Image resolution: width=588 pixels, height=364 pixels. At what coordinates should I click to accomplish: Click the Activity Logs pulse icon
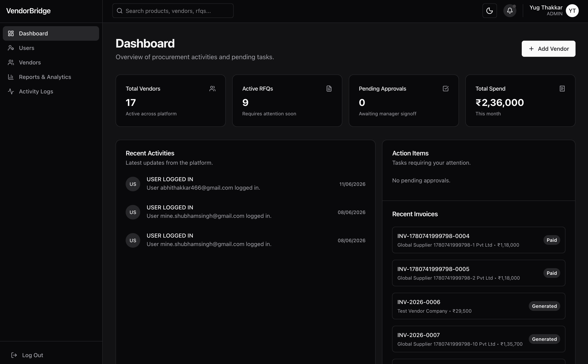11,91
